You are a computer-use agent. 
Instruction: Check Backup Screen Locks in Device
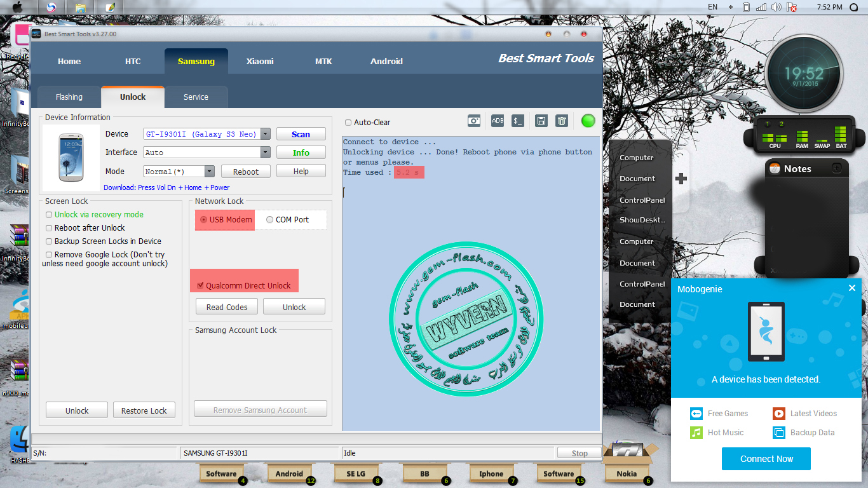[49, 241]
